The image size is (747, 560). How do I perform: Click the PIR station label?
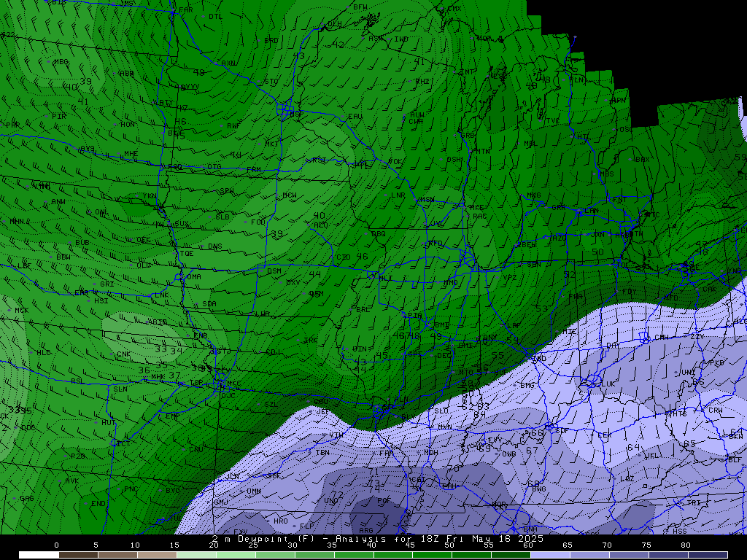point(59,116)
